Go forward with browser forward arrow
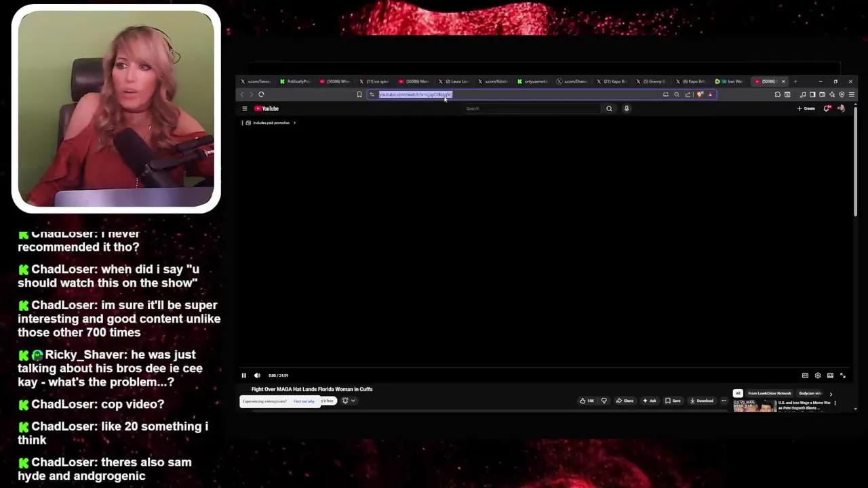The image size is (868, 488). (252, 94)
